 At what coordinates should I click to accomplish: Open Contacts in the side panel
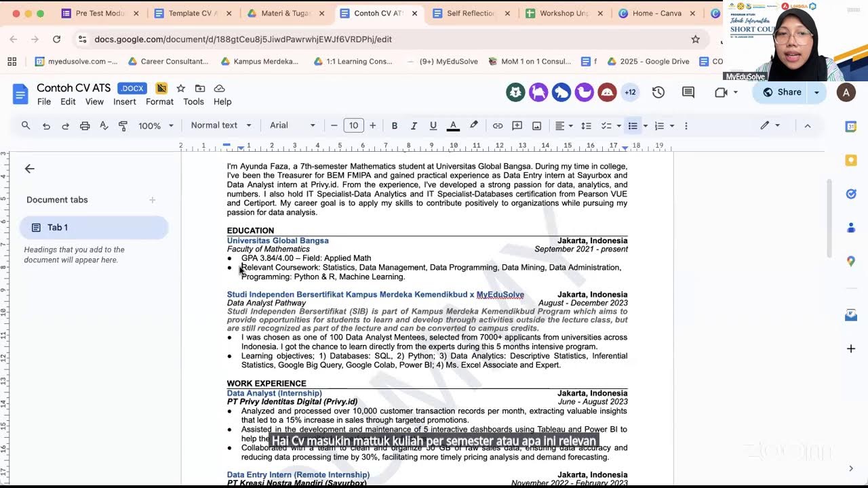(x=851, y=228)
